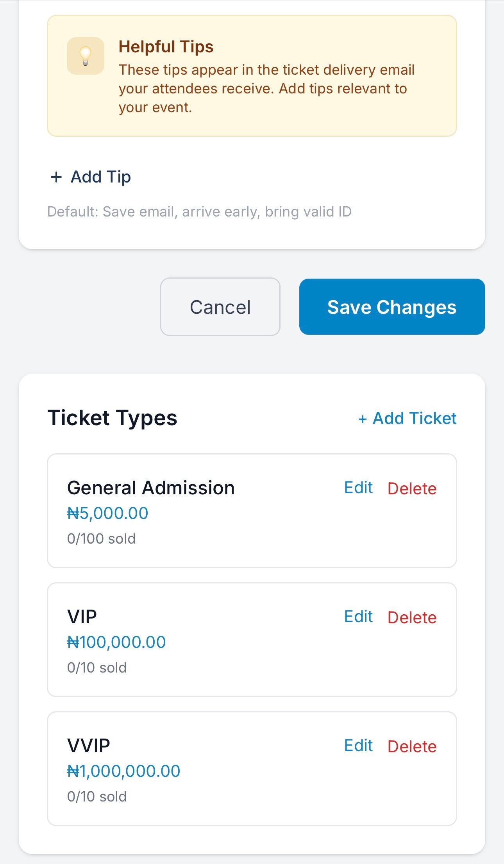Viewport: 504px width, 864px height.
Task: Click the lightbulb icon in Helpful Tips
Action: (85, 56)
